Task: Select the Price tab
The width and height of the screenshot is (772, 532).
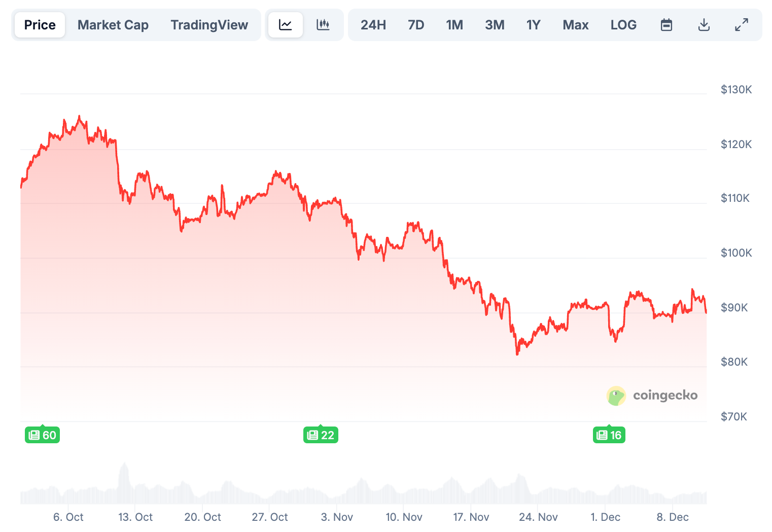Action: click(39, 24)
